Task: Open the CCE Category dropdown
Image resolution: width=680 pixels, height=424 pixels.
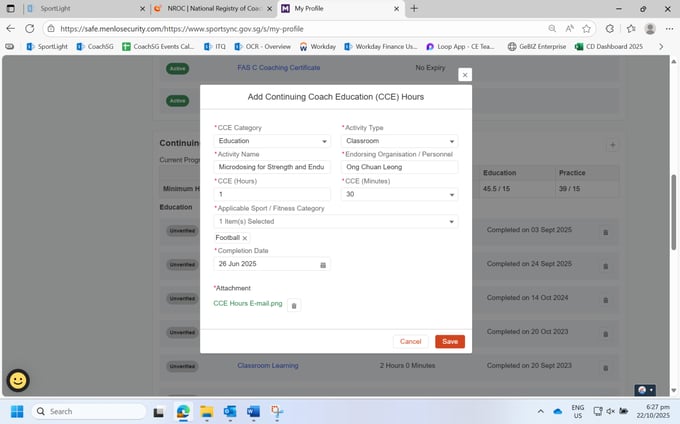Action: tap(272, 141)
